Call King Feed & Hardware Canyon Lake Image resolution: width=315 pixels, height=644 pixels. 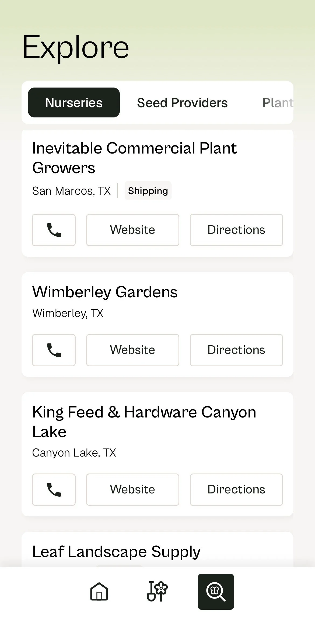click(54, 490)
